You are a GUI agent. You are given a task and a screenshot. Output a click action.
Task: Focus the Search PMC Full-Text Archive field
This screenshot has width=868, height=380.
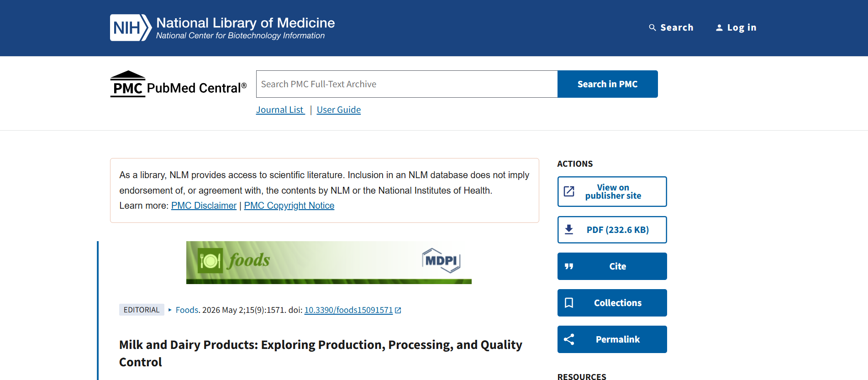click(x=407, y=84)
